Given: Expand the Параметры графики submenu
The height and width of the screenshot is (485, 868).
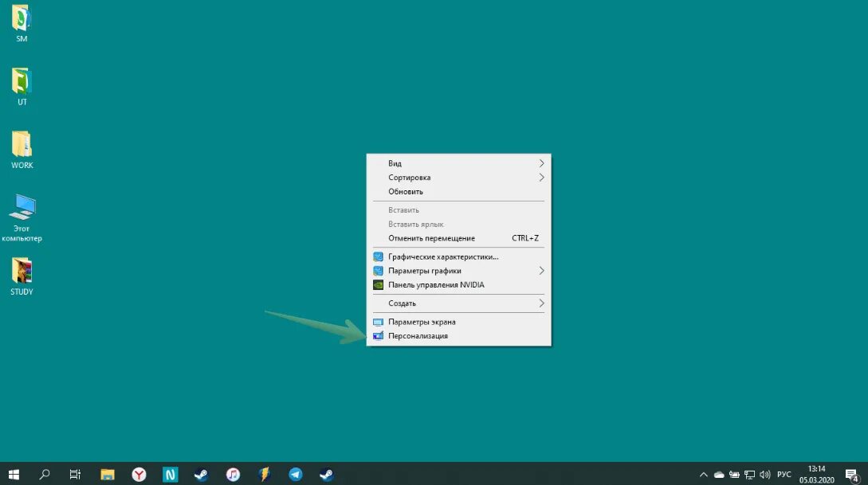Looking at the screenshot, I should (x=458, y=271).
